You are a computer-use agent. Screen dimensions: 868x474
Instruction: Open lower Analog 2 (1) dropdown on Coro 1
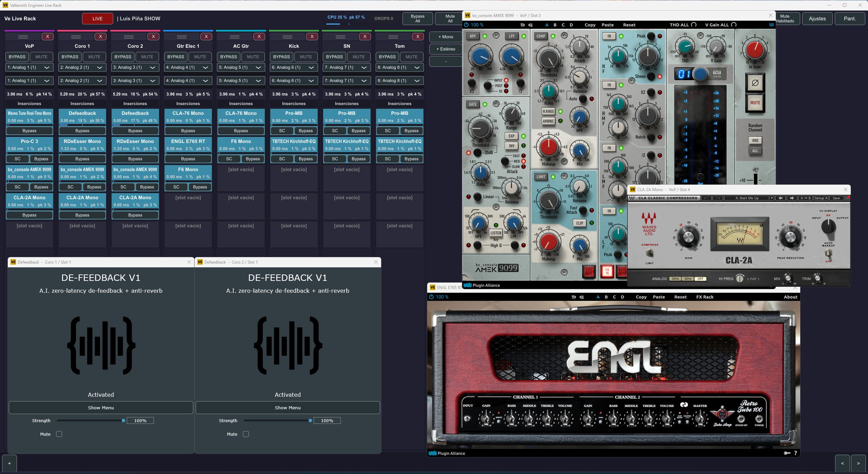tap(82, 81)
